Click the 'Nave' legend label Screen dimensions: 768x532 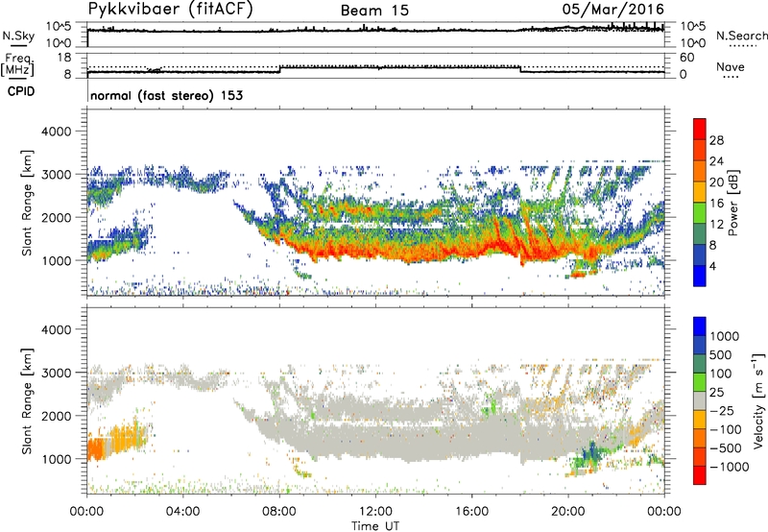pos(731,66)
